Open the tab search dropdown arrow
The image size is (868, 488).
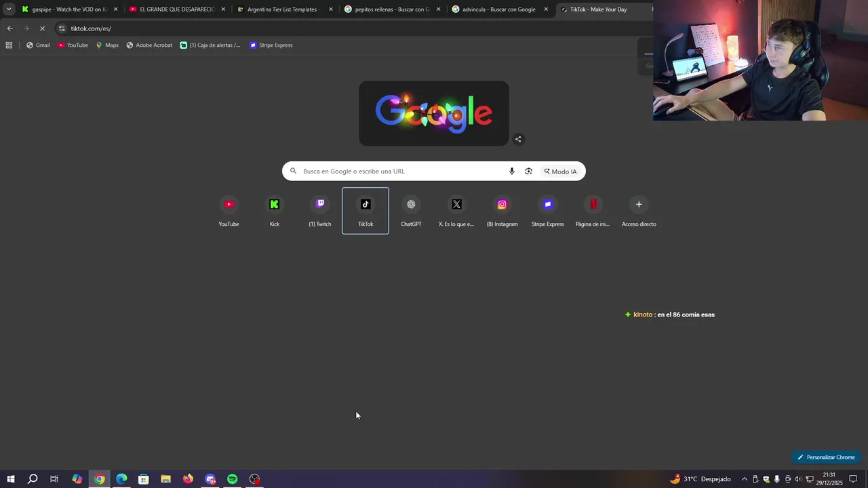[9, 9]
